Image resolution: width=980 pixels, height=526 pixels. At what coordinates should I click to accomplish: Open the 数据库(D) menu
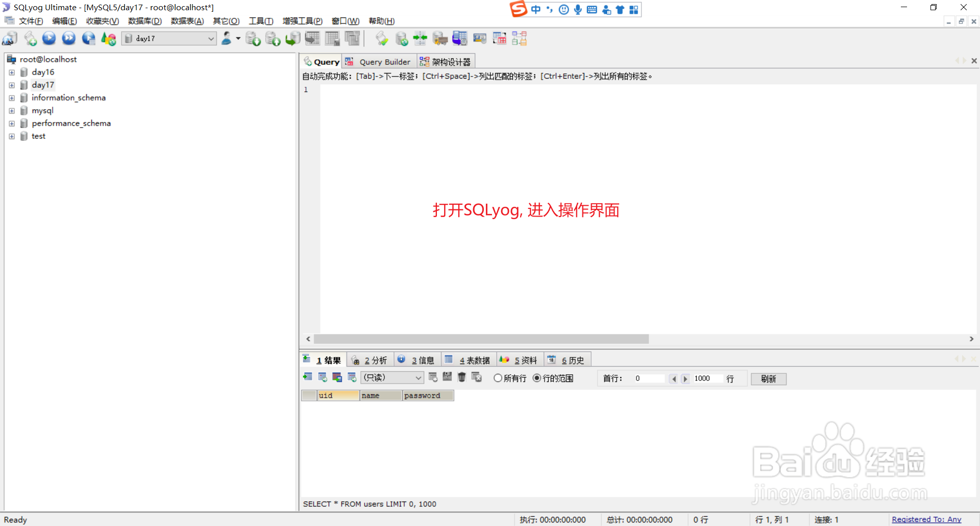[x=145, y=21]
